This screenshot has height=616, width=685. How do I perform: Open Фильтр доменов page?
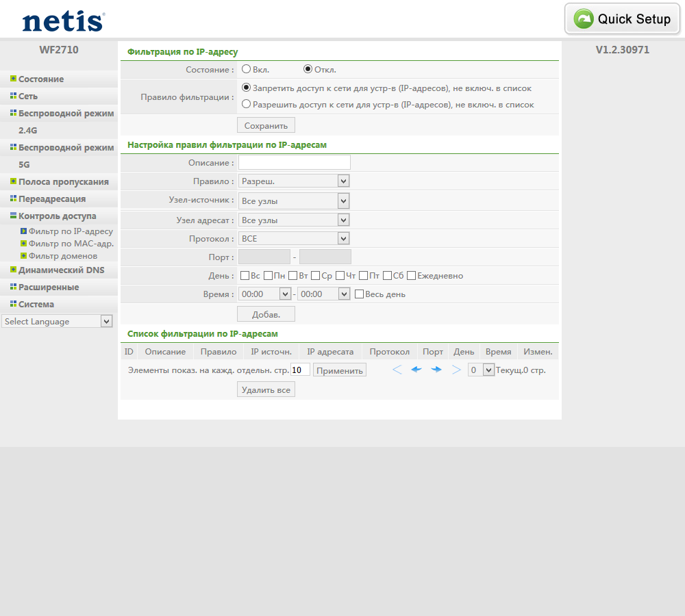click(63, 256)
